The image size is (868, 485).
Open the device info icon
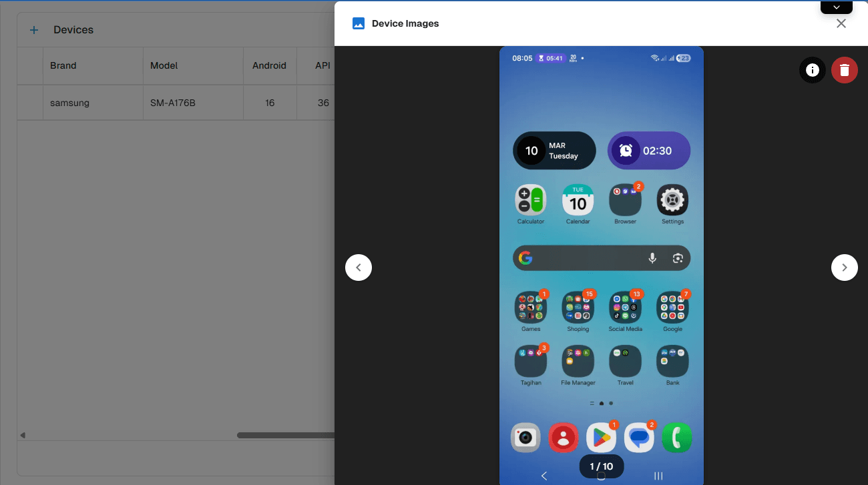coord(813,69)
